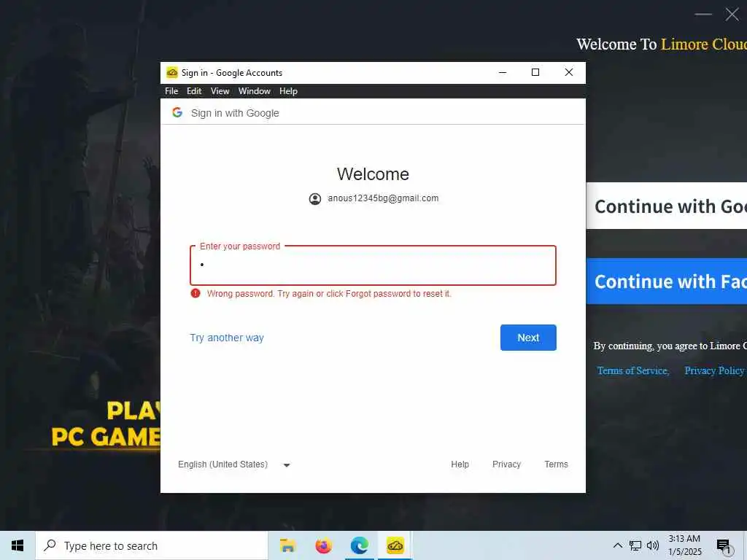Minimize the Limore Cloud background window
747x560 pixels.
(x=703, y=15)
